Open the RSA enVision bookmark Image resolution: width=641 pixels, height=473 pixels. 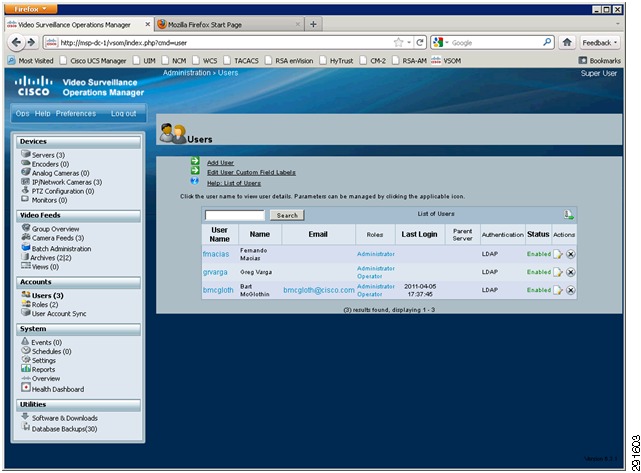coord(289,61)
